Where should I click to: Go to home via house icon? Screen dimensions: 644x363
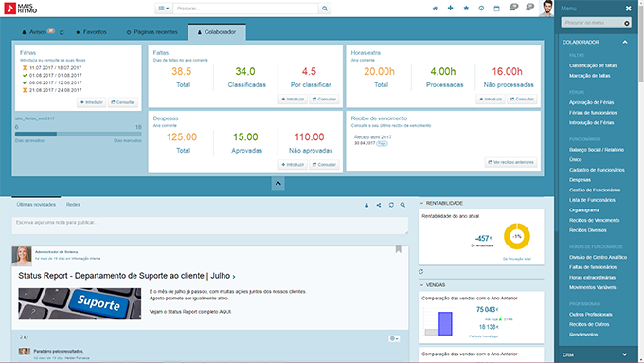(435, 9)
